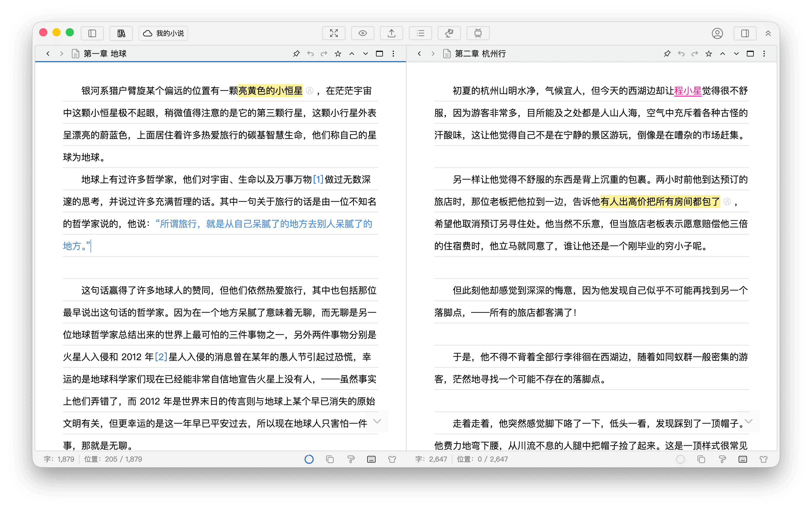Image resolution: width=812 pixels, height=510 pixels.
Task: Maximize the 第二章 杭州行 pane layout icon
Action: [x=750, y=54]
